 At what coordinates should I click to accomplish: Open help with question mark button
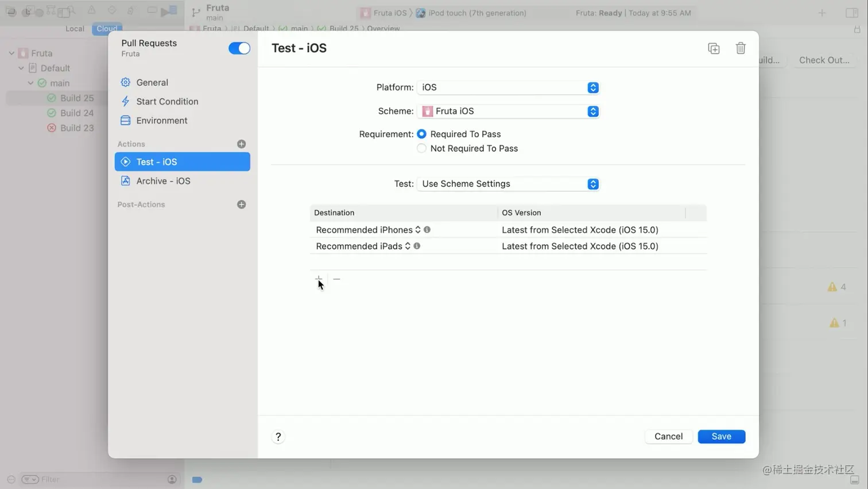pos(278,437)
